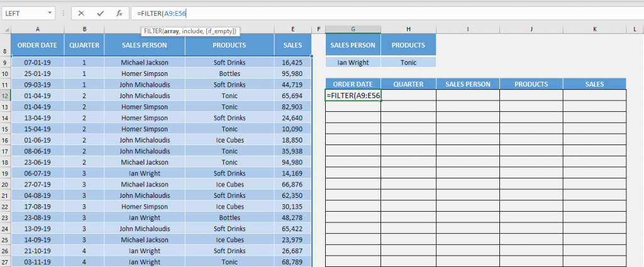Click the Ian Wright criteria cell

[x=353, y=62]
